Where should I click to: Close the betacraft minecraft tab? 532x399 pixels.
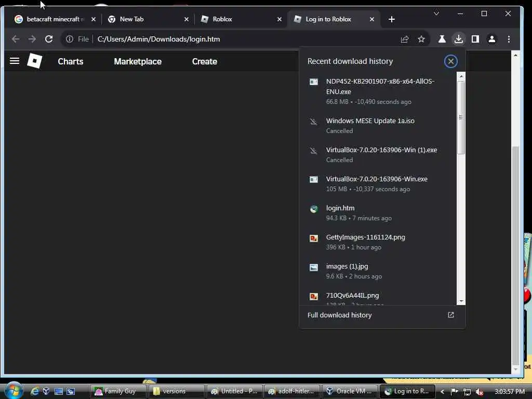coord(94,19)
